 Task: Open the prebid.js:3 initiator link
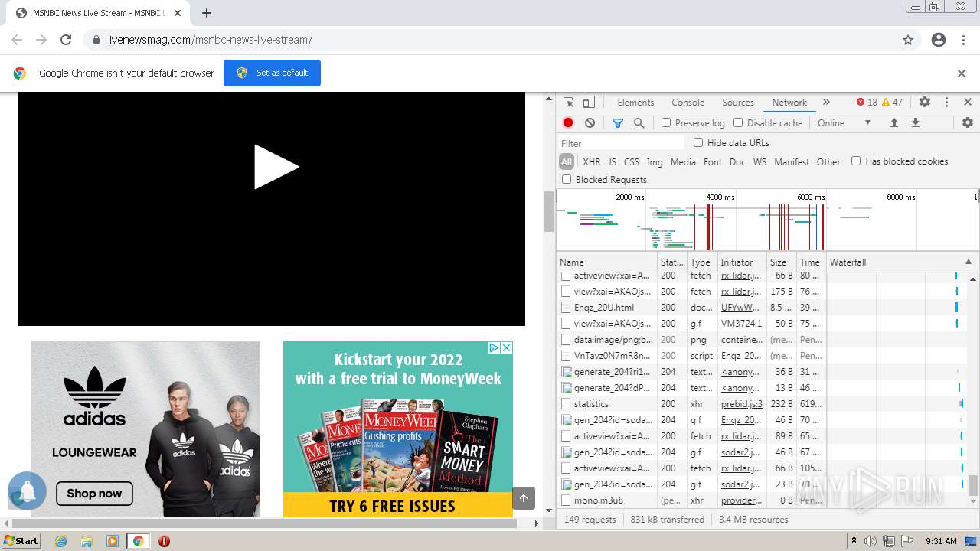pos(741,404)
